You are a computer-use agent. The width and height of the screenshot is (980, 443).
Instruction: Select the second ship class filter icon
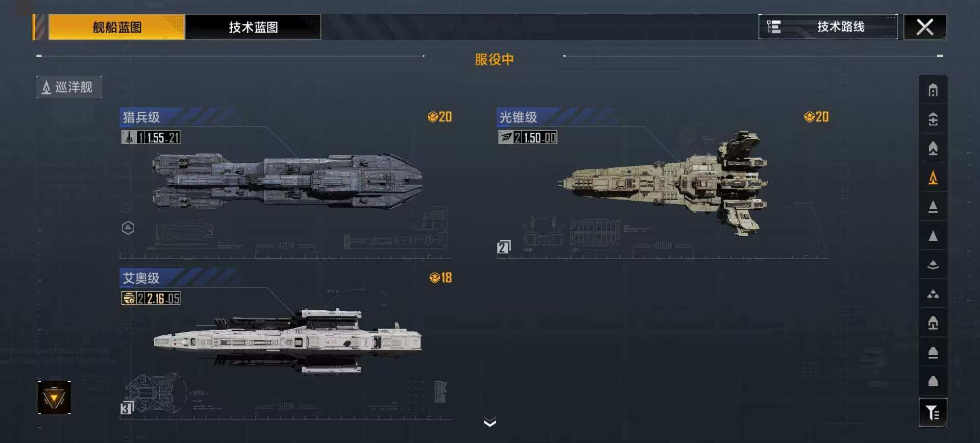click(x=933, y=119)
